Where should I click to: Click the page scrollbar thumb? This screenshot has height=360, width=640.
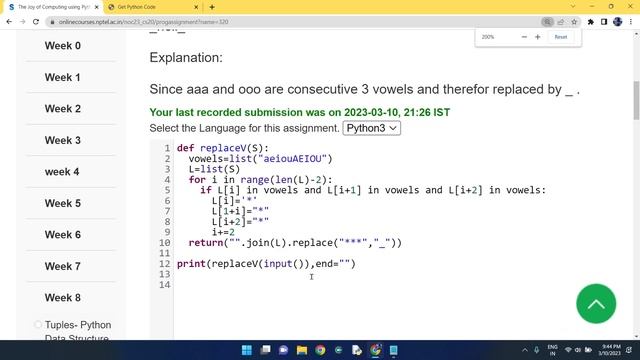pyautogui.click(x=636, y=100)
